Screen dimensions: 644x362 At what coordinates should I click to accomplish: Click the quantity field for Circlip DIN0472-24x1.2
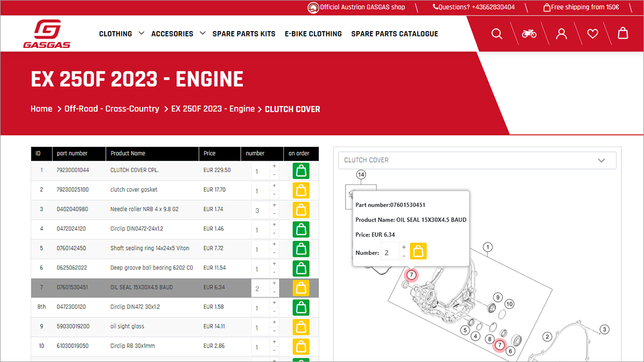260,230
